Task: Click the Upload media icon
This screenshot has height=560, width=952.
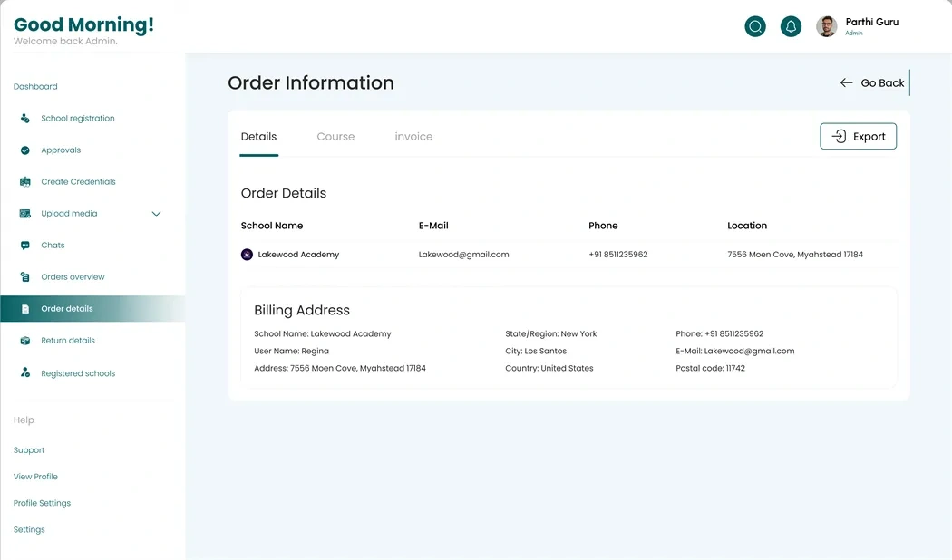Action: click(24, 214)
